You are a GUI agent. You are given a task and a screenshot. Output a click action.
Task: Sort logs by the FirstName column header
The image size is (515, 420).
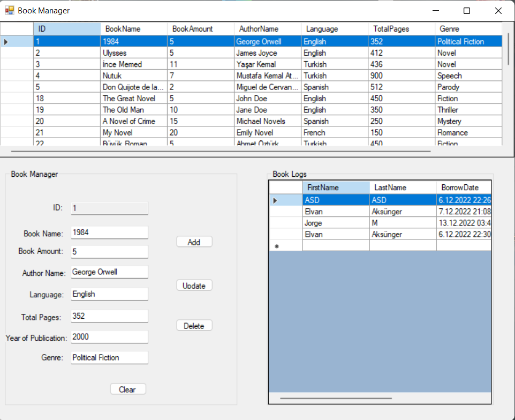[x=335, y=187]
